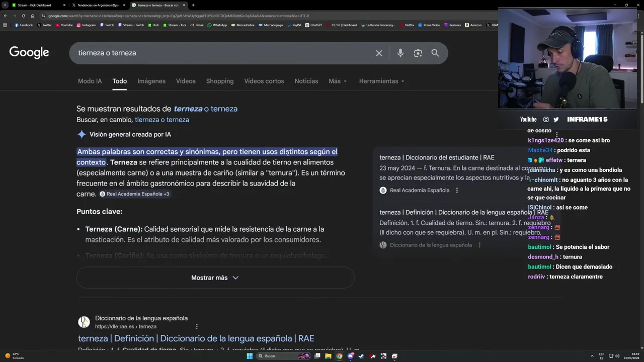The image size is (644, 362).
Task: Open the three-dot menu beside dle.rae.es result
Action: point(197,326)
